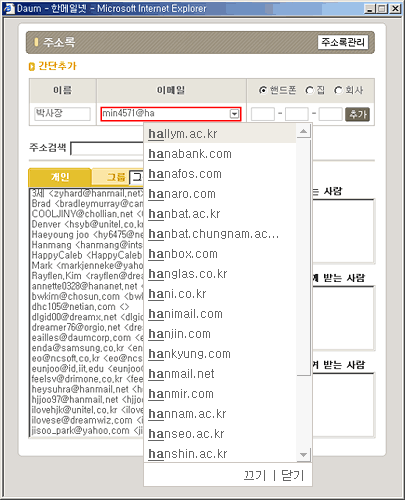Select the 핸드폰 radio button
Image resolution: width=405 pixels, height=500 pixels.
(x=263, y=90)
